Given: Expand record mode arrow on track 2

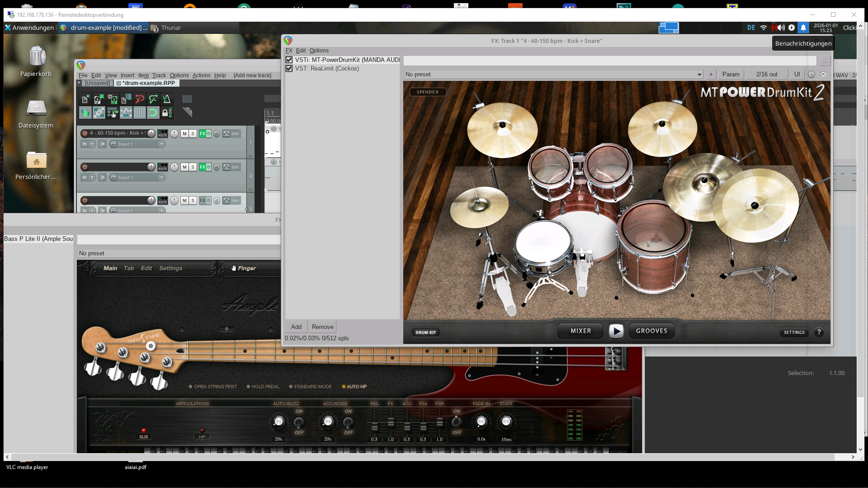Looking at the screenshot, I should pyautogui.click(x=92, y=178).
